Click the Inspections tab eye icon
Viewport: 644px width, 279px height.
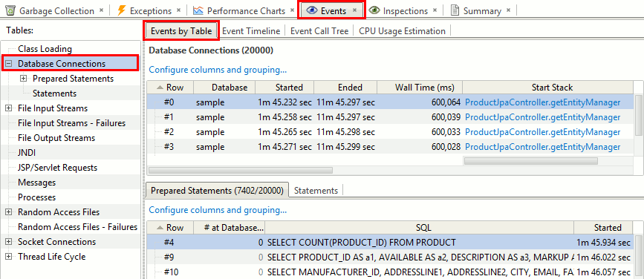click(x=374, y=10)
